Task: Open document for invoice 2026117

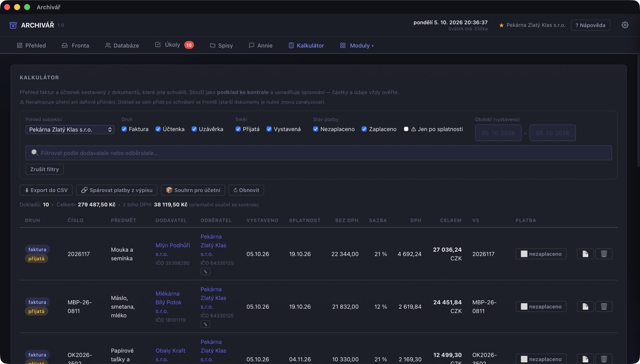Action: coord(585,254)
